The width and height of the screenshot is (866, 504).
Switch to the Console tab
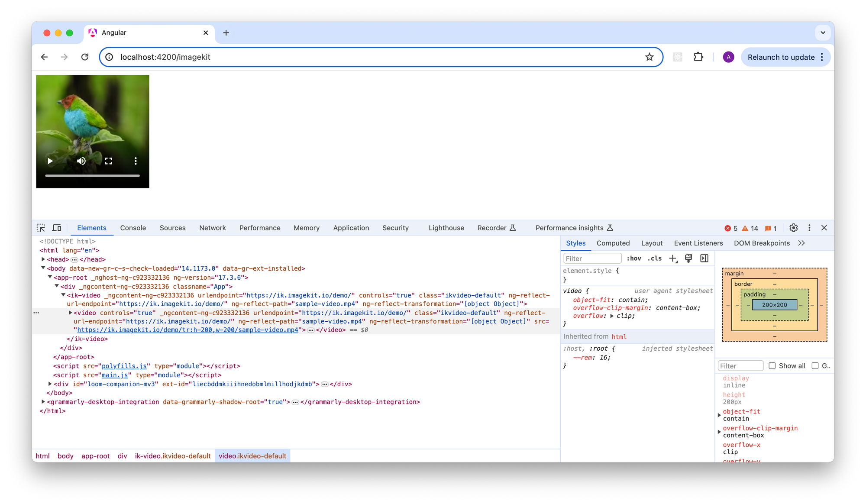pyautogui.click(x=133, y=228)
